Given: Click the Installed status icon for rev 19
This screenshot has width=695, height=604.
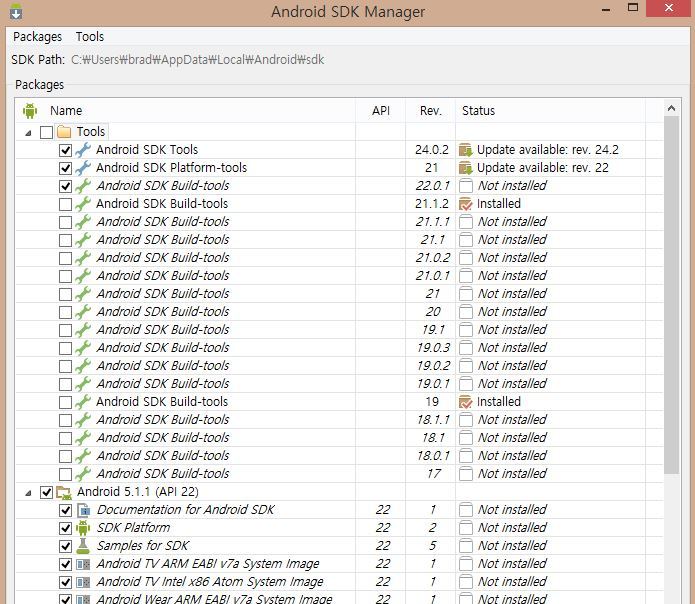Looking at the screenshot, I should click(466, 402).
